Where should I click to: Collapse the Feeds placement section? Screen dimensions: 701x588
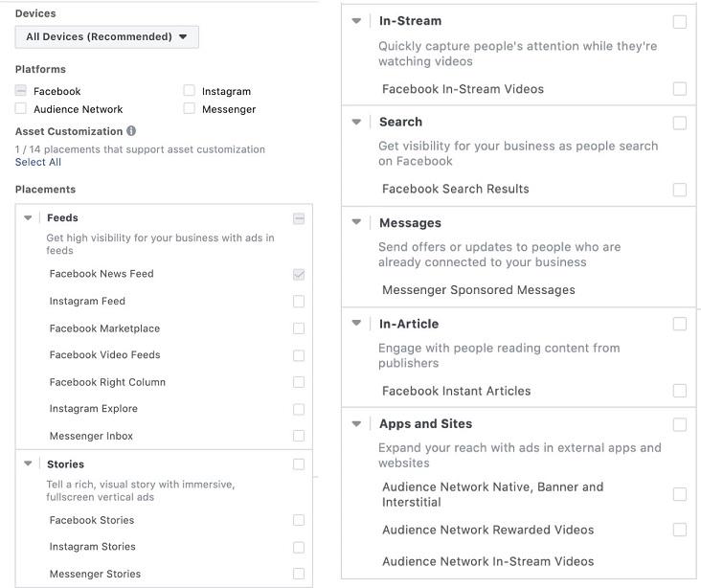[28, 218]
